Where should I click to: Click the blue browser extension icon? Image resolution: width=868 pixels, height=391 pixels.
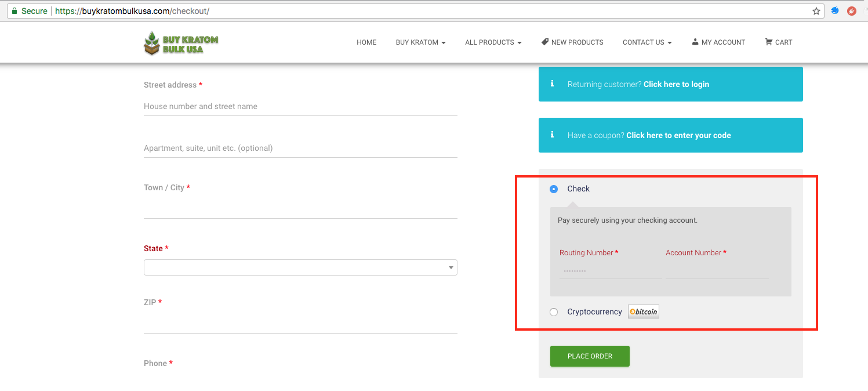[835, 11]
